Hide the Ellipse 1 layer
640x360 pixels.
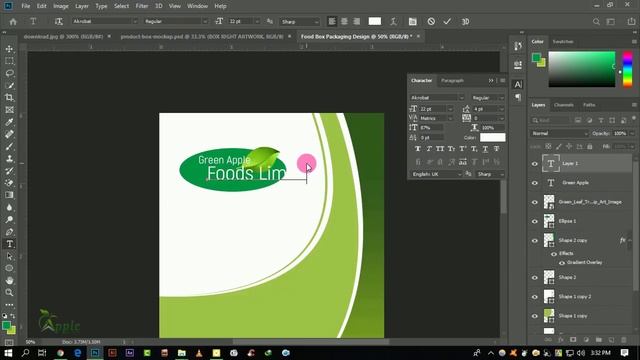[x=535, y=221]
